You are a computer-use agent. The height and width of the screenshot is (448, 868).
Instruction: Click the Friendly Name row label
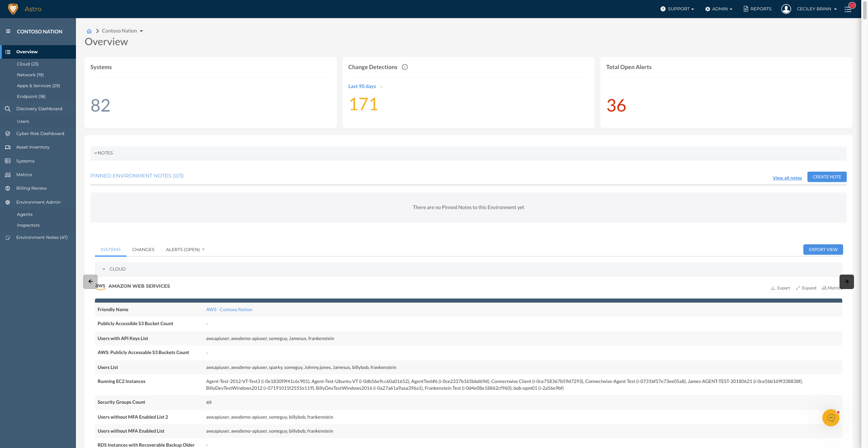pyautogui.click(x=113, y=310)
